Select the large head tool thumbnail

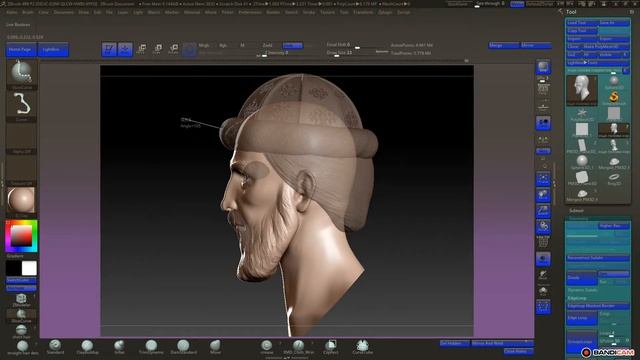582,90
